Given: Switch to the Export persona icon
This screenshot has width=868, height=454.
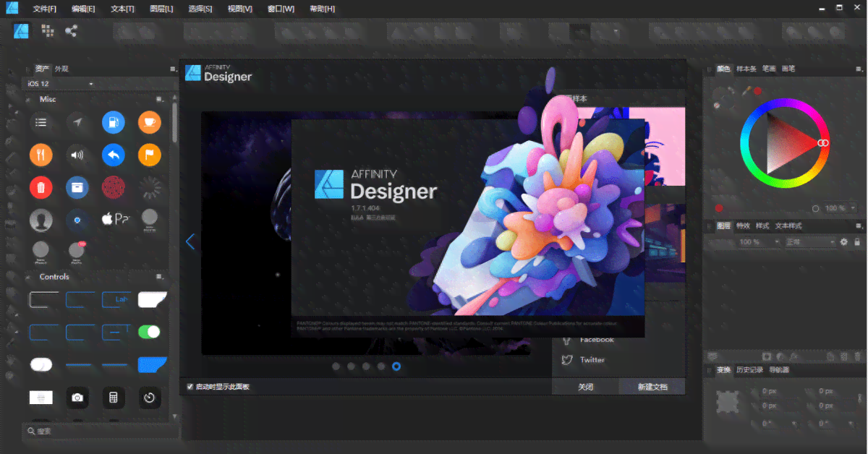Looking at the screenshot, I should 71,30.
